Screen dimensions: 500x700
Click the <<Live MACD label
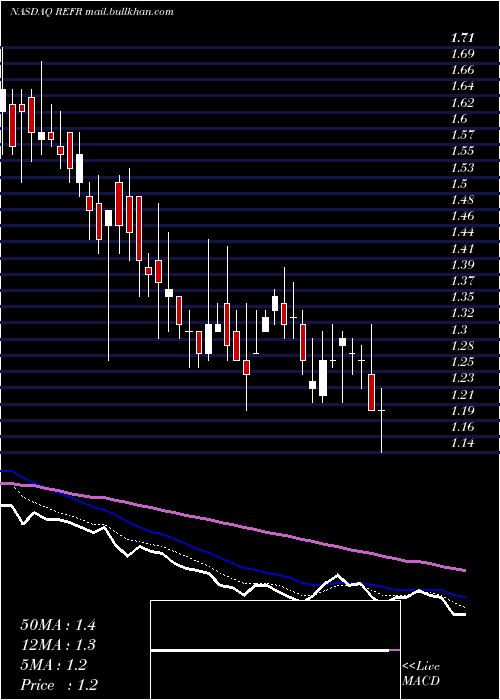pos(421,673)
